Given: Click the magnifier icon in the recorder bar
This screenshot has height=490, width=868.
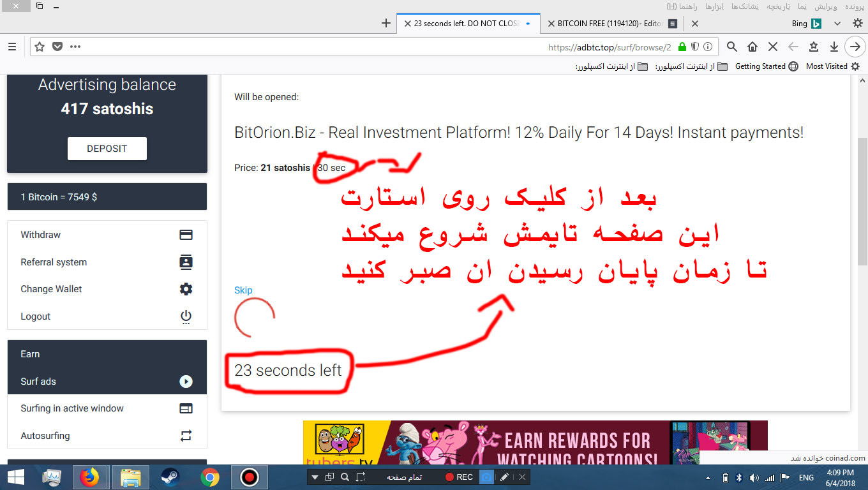Looking at the screenshot, I should pyautogui.click(x=345, y=477).
